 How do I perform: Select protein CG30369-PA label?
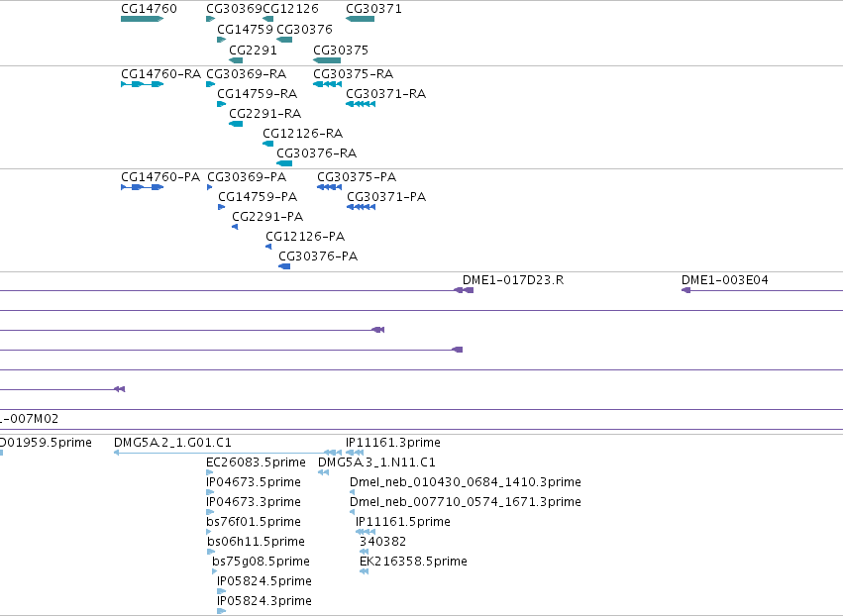point(247,177)
